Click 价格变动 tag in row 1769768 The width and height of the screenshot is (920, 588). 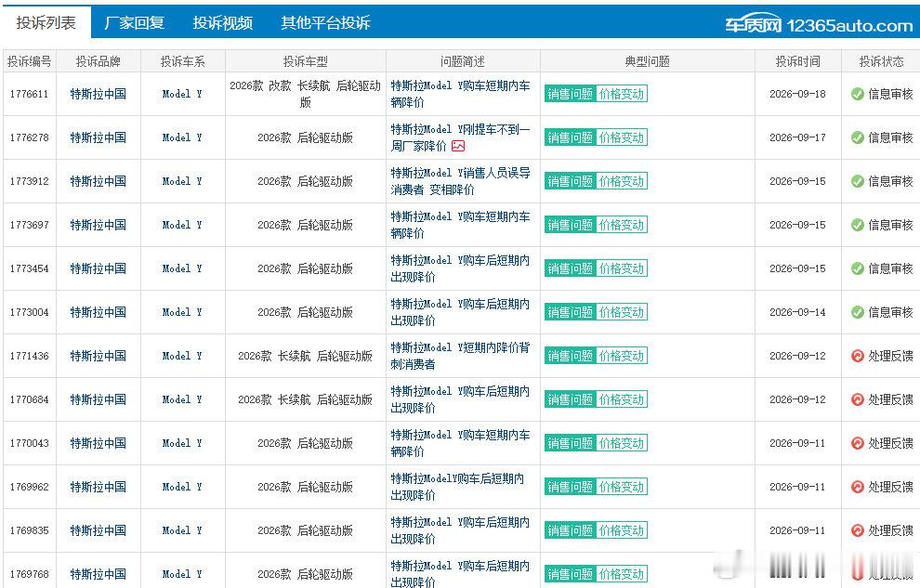pyautogui.click(x=622, y=574)
